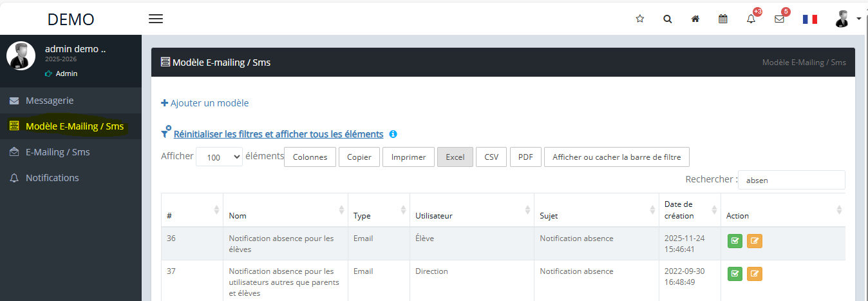868x301 pixels.
Task: Click the Rechercher search input field
Action: pyautogui.click(x=791, y=180)
